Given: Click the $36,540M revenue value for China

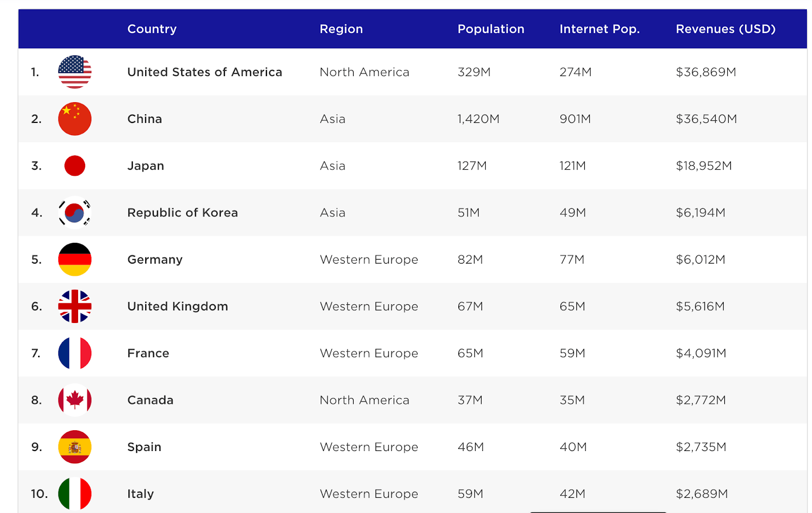Looking at the screenshot, I should pos(706,119).
